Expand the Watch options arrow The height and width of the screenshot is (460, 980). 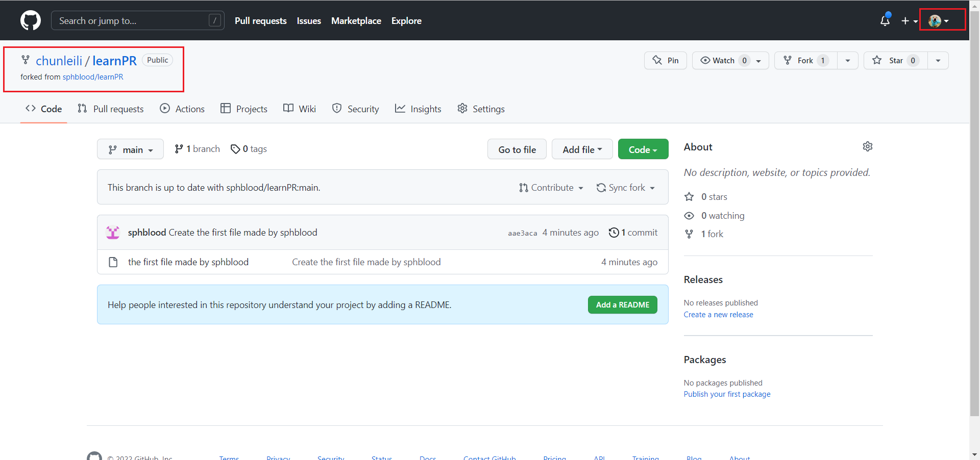click(x=758, y=61)
